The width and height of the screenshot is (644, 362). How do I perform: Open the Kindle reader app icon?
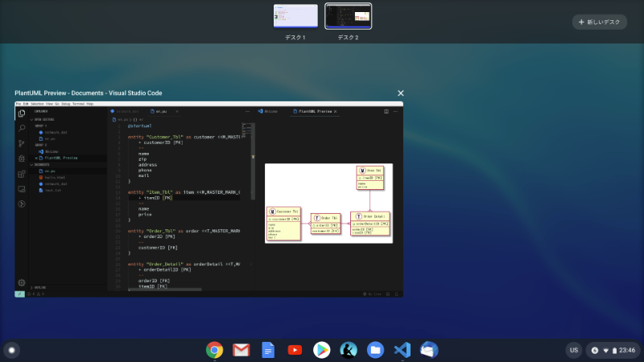click(348, 350)
